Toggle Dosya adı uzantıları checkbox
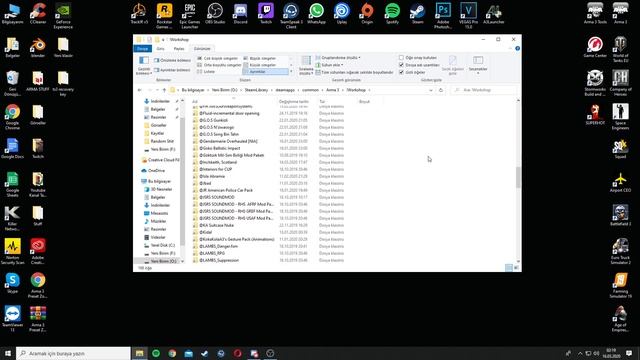Image resolution: width=640 pixels, height=360 pixels. 401,65
